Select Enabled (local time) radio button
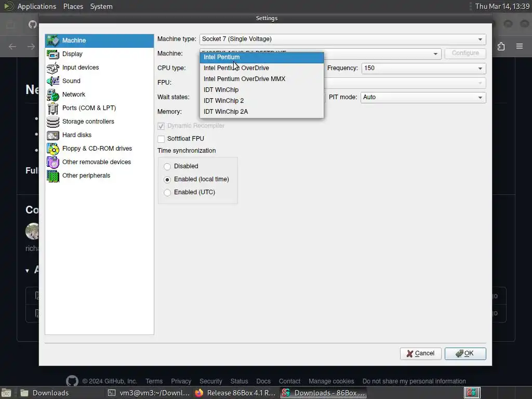Image resolution: width=532 pixels, height=399 pixels. 167,179
